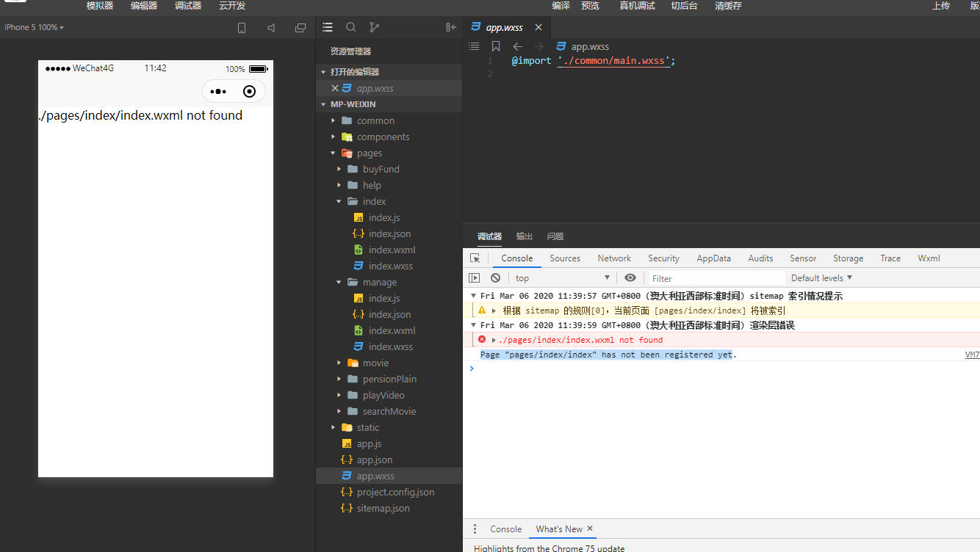Open the 模拟器 menu item
980x552 pixels.
[x=100, y=5]
